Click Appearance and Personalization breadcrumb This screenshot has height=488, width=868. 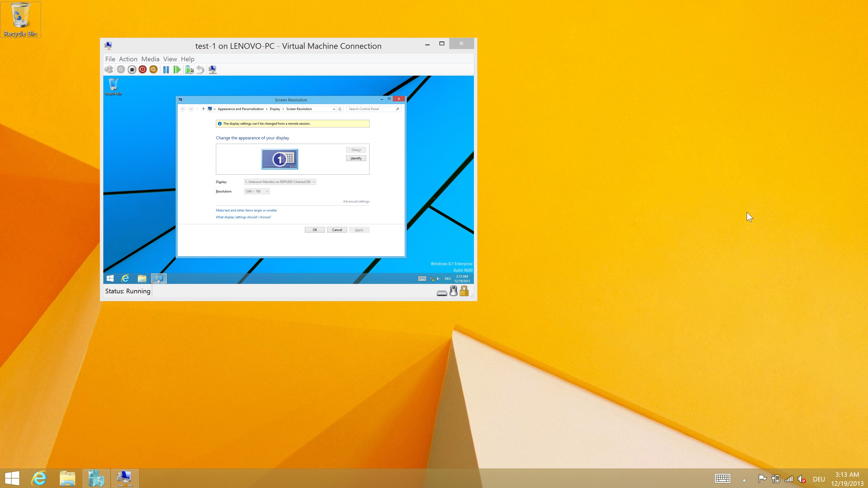241,109
